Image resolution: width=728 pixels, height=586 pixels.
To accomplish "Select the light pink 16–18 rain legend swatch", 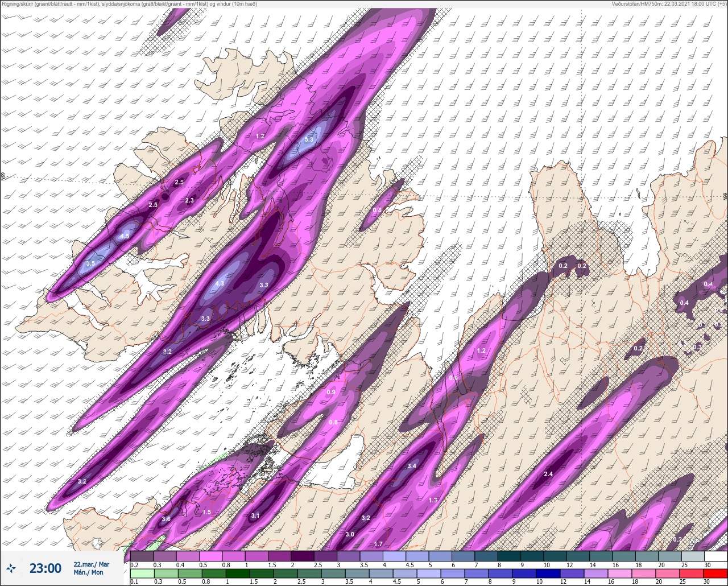I will click(621, 573).
